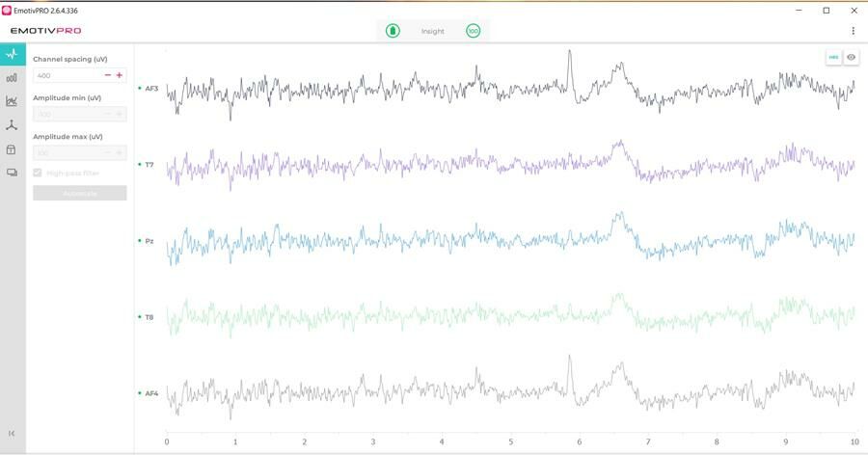Click the contact quality 100 indicator
Image resolution: width=868 pixels, height=455 pixels.
coord(473,31)
